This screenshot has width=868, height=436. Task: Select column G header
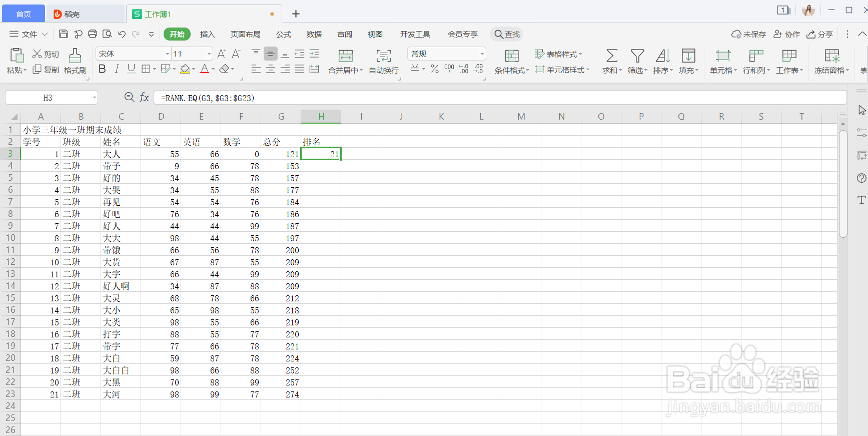[x=281, y=117]
